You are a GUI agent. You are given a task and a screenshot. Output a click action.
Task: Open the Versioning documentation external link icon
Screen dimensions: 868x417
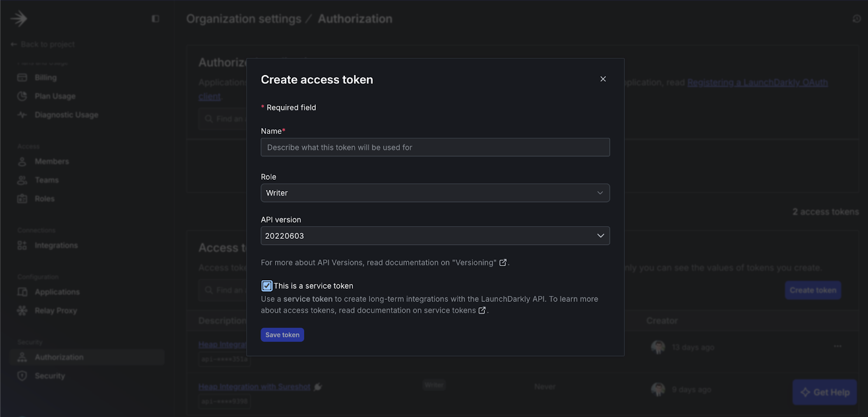[503, 263]
